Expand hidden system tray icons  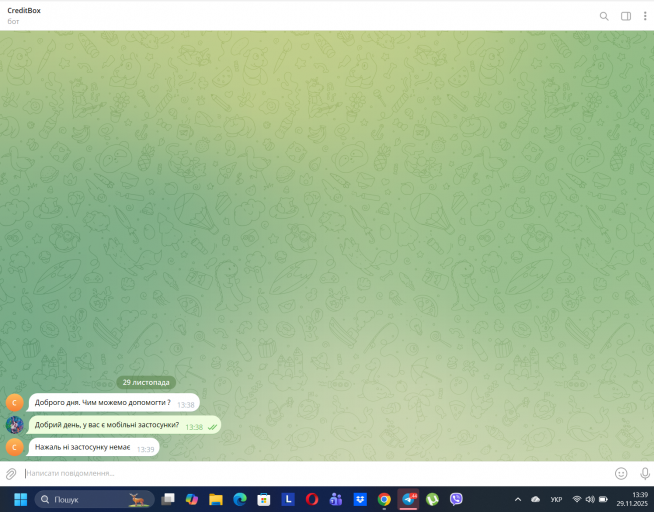pos(518,499)
